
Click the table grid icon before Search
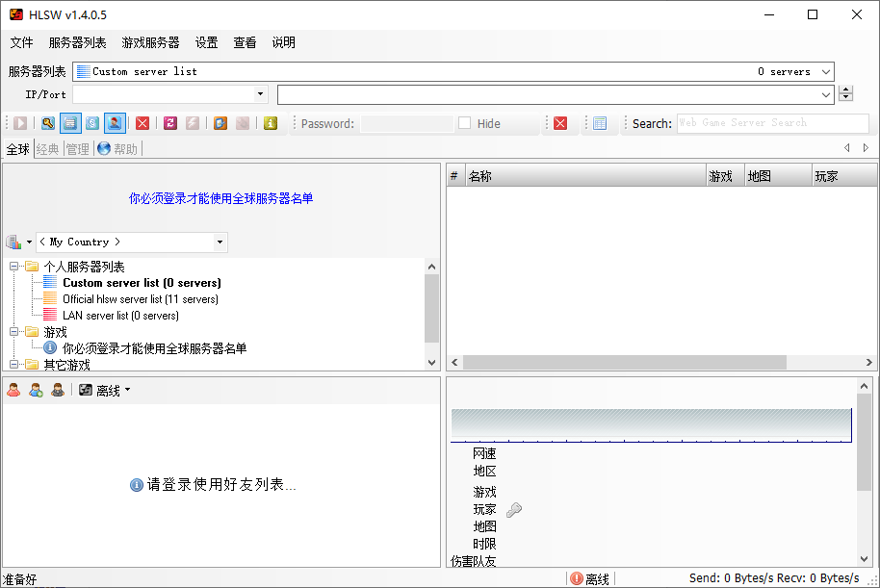600,123
